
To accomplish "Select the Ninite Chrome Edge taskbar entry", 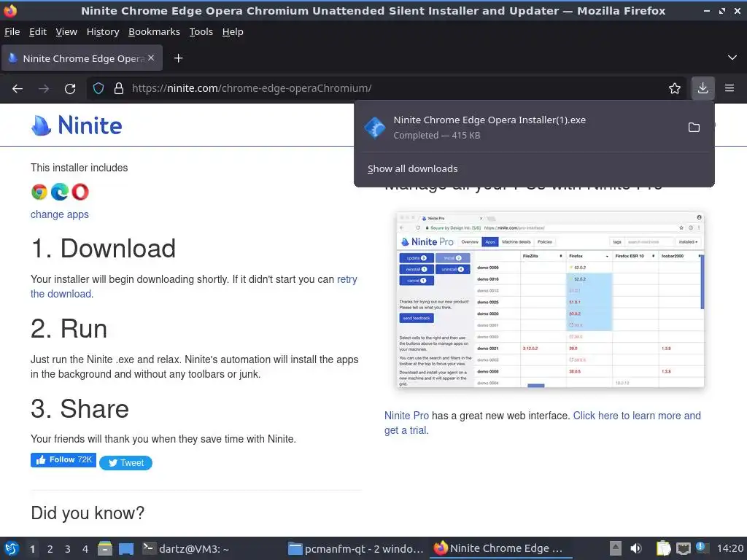I will pyautogui.click(x=500, y=548).
